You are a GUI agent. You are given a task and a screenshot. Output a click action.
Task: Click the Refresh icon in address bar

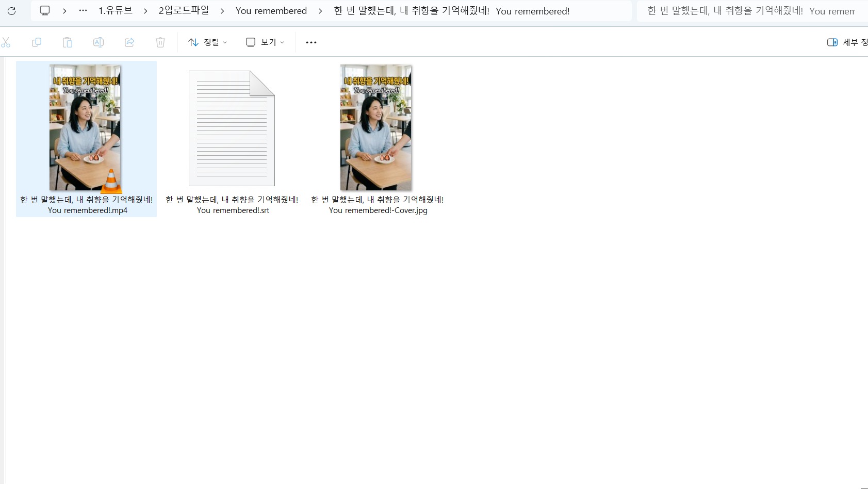coord(11,11)
